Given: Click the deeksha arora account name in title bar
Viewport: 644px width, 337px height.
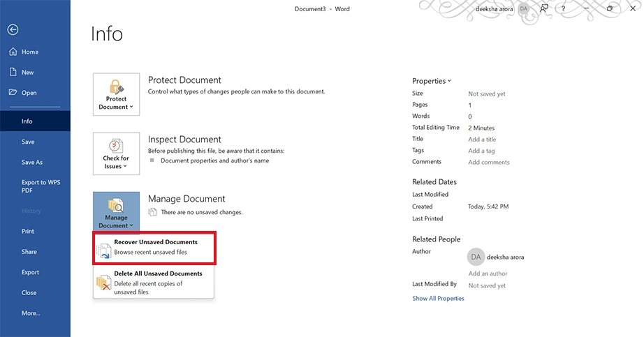Looking at the screenshot, I should click(494, 9).
